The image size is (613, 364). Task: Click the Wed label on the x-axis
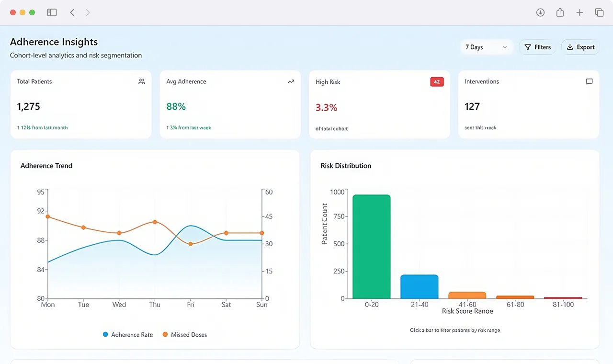coord(119,305)
